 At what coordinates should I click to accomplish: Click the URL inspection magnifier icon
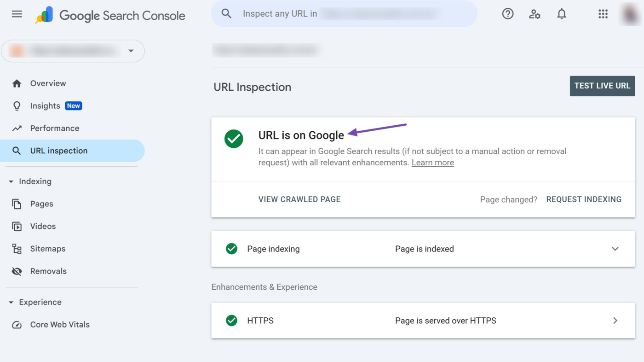[17, 151]
